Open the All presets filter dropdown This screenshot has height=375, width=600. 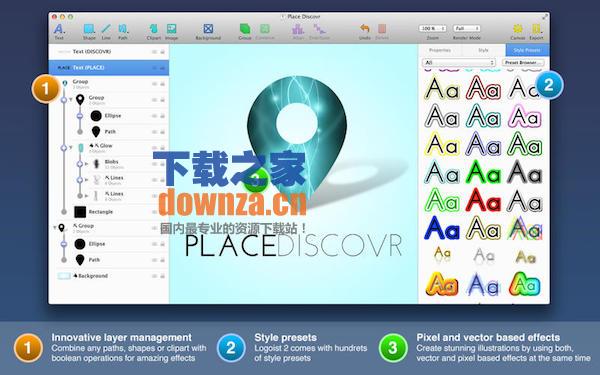[x=458, y=62]
